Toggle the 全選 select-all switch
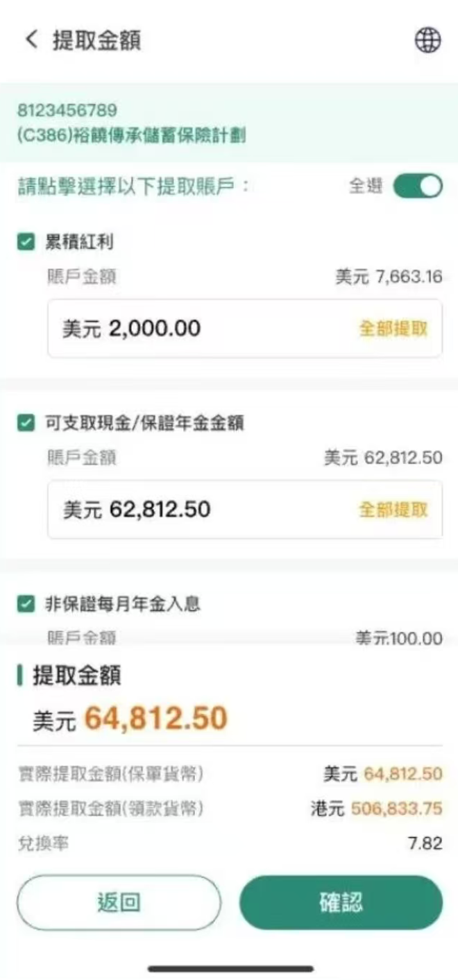The width and height of the screenshot is (458, 980). [x=418, y=187]
